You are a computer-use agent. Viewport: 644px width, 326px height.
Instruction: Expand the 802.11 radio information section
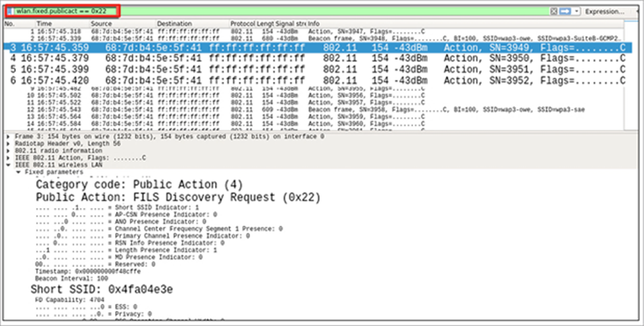(8, 151)
